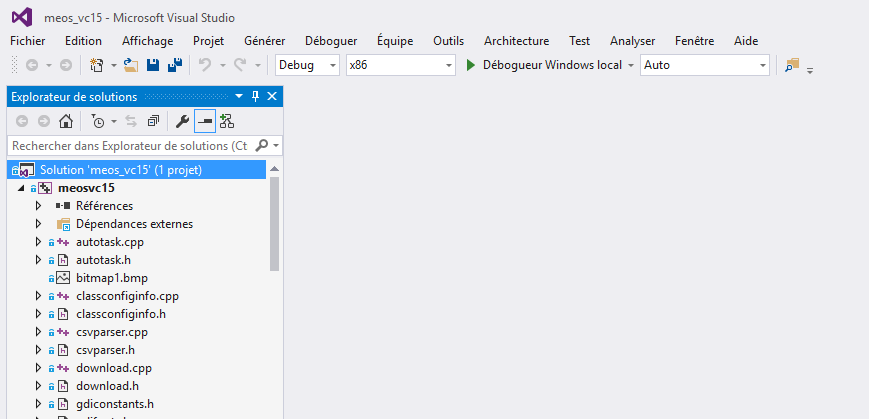Image resolution: width=869 pixels, height=419 pixels.
Task: Select bitmap1.bmp in the tree
Action: coord(112,278)
